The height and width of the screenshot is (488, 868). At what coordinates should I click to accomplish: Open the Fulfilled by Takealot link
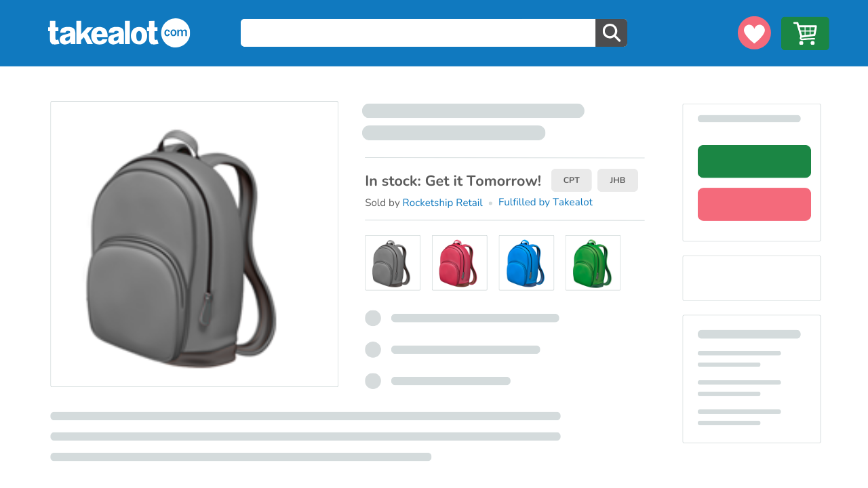coord(545,202)
